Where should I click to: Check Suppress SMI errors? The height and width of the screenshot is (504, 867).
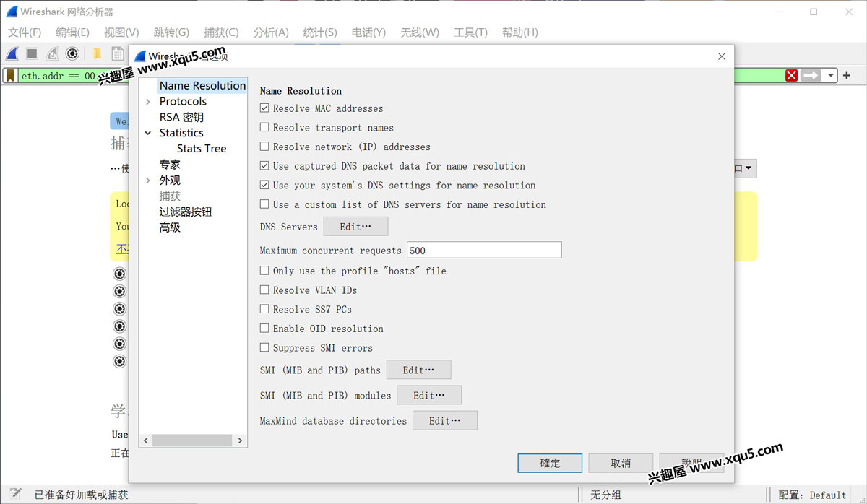click(x=264, y=348)
